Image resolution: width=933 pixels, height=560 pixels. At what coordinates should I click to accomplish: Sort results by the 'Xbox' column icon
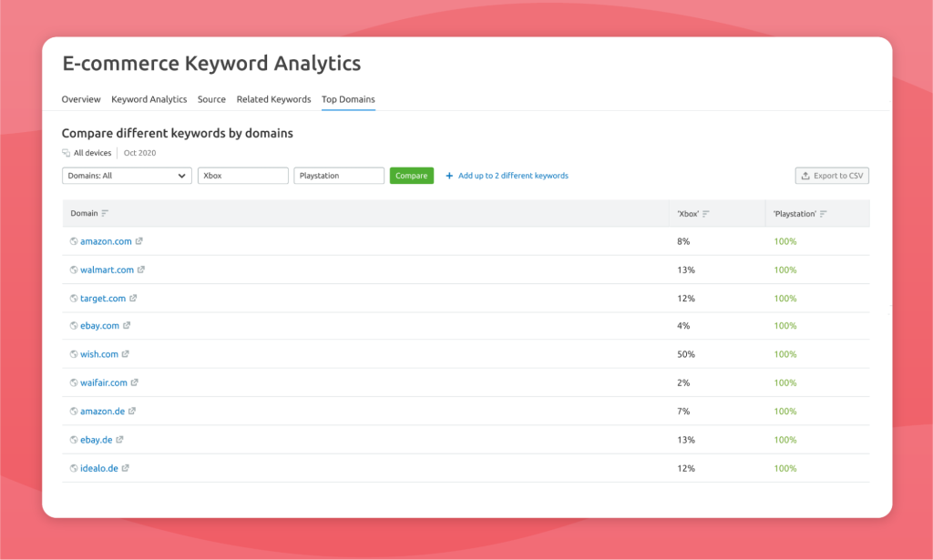click(x=705, y=213)
